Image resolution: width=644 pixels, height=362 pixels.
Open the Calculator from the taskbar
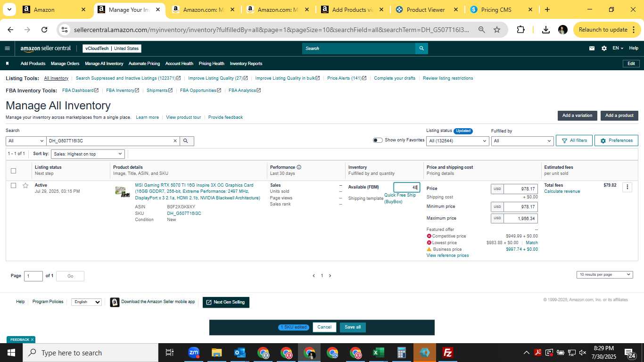coord(401,353)
